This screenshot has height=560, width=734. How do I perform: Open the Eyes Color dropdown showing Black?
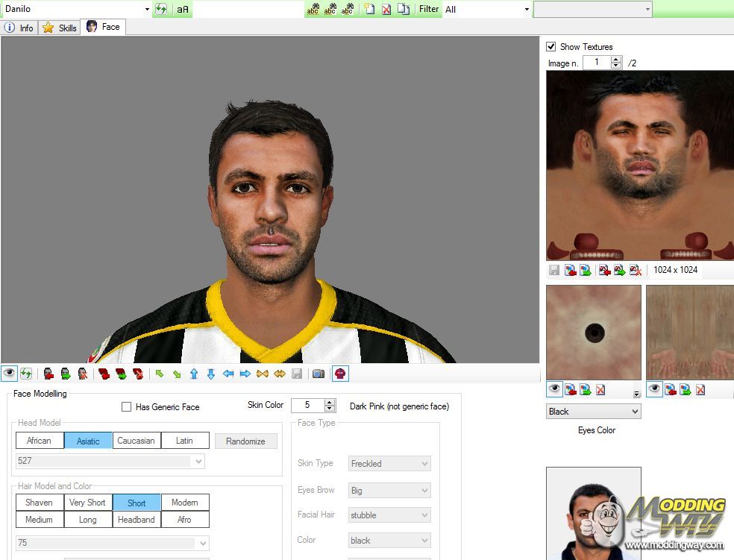tap(593, 412)
